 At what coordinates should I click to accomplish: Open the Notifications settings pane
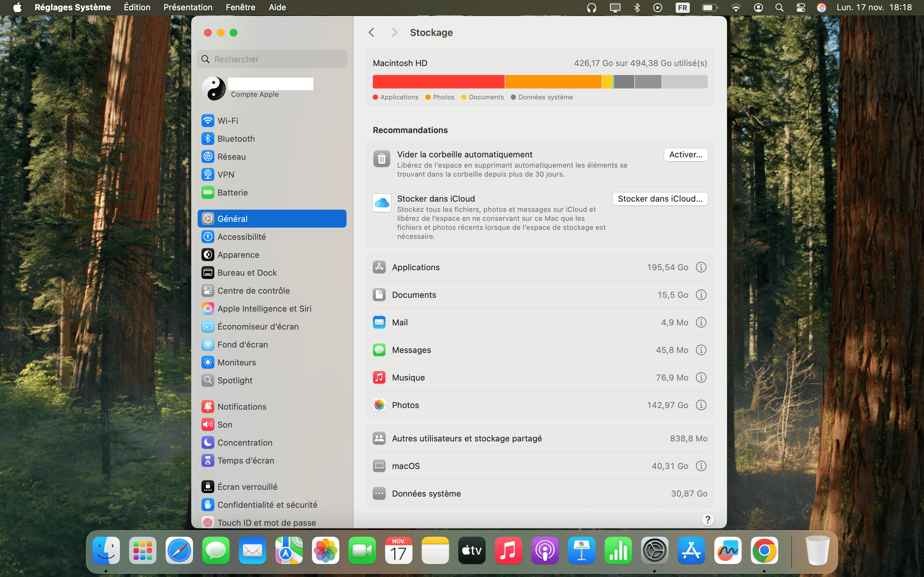pos(242,406)
